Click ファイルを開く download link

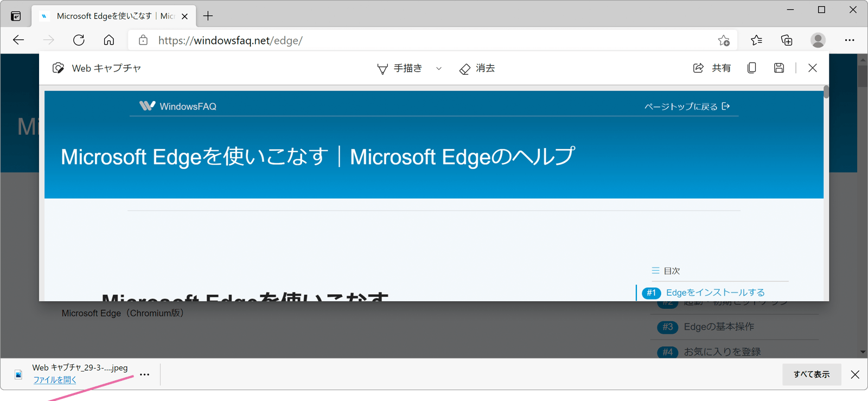click(55, 380)
